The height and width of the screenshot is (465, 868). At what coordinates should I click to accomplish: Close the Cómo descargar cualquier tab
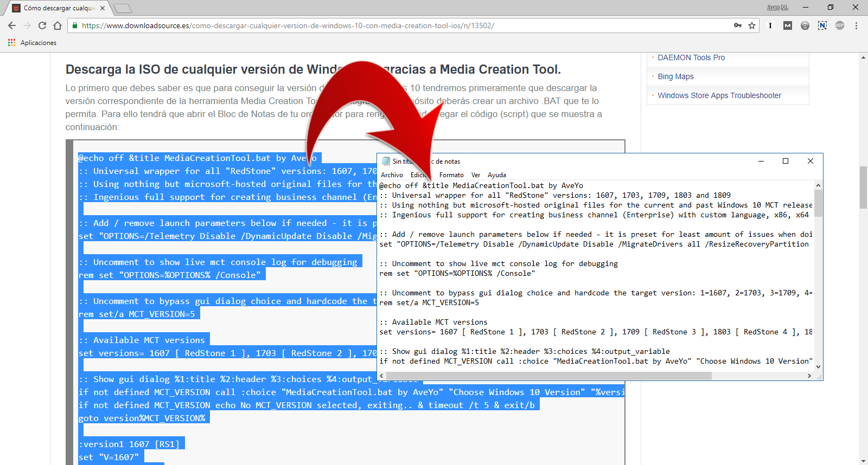coord(103,8)
